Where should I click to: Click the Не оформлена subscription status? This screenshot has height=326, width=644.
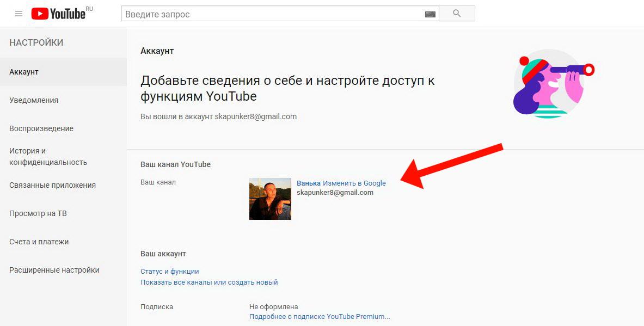273,307
